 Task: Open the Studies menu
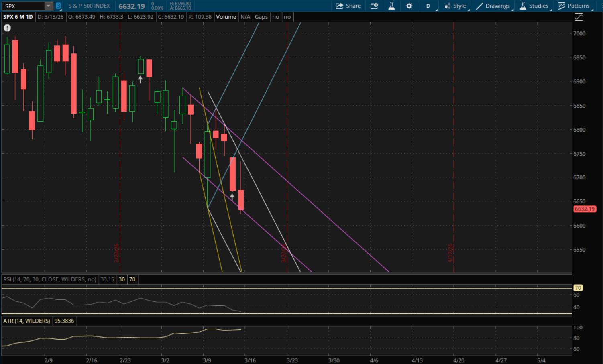(x=534, y=6)
